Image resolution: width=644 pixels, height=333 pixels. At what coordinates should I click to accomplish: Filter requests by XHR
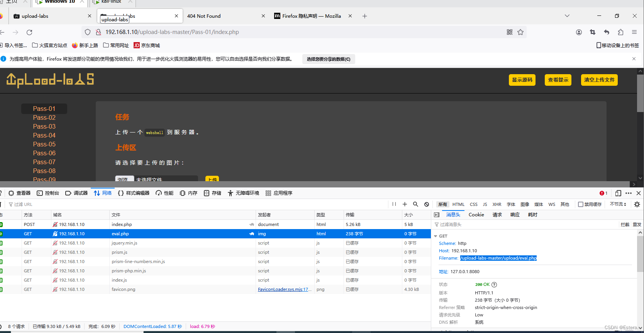coord(497,204)
